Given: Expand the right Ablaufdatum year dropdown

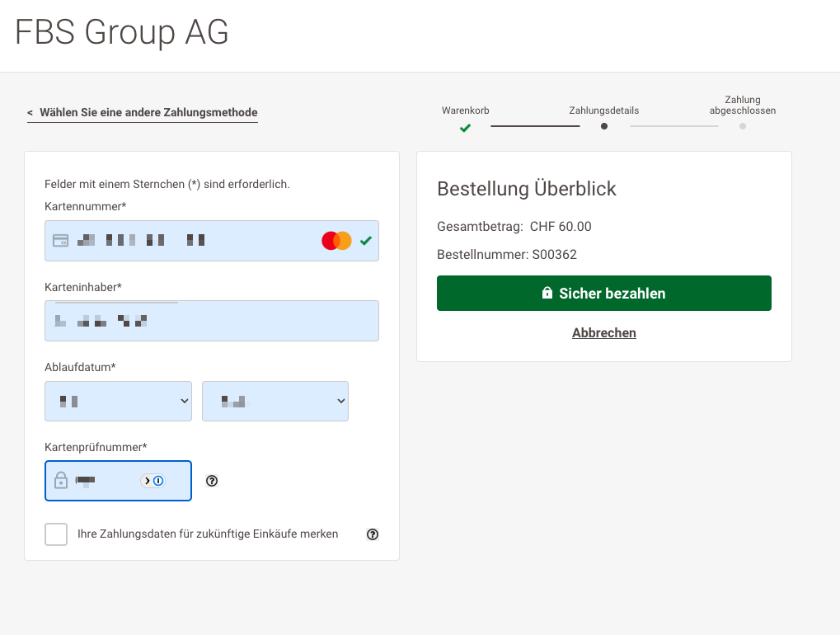Looking at the screenshot, I should point(275,401).
